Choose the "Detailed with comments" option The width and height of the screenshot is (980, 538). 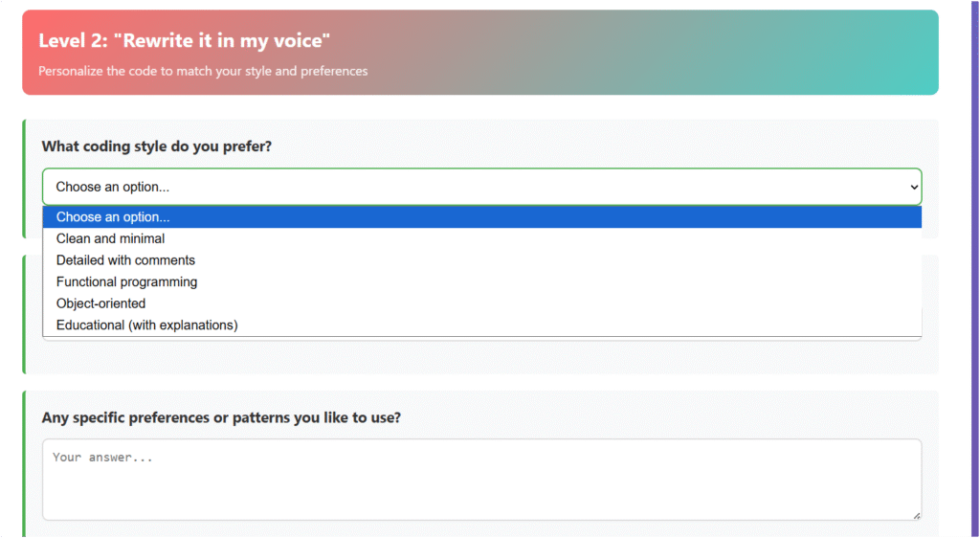(x=125, y=260)
